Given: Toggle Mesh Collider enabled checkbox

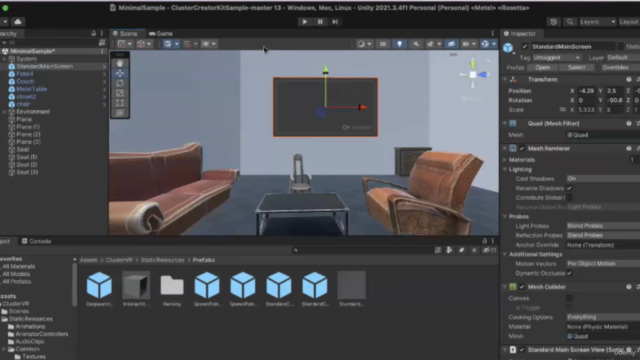Looking at the screenshot, I should pos(522,287).
